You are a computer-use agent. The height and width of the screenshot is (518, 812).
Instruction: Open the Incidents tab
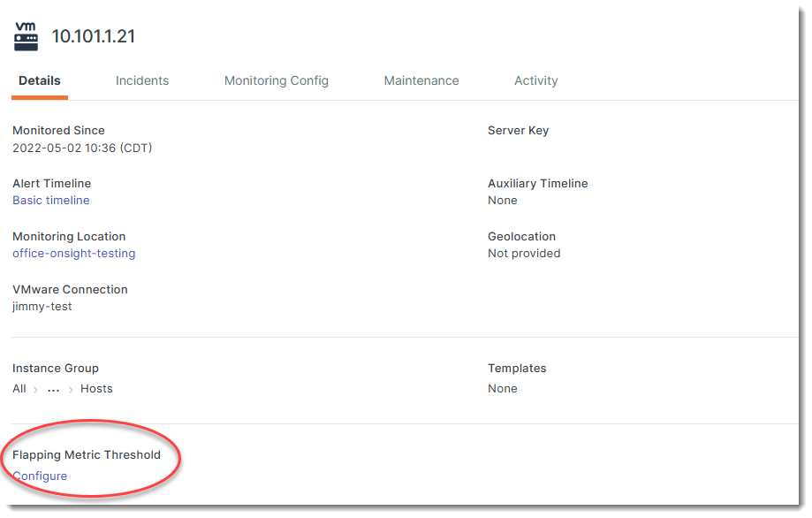pos(142,80)
